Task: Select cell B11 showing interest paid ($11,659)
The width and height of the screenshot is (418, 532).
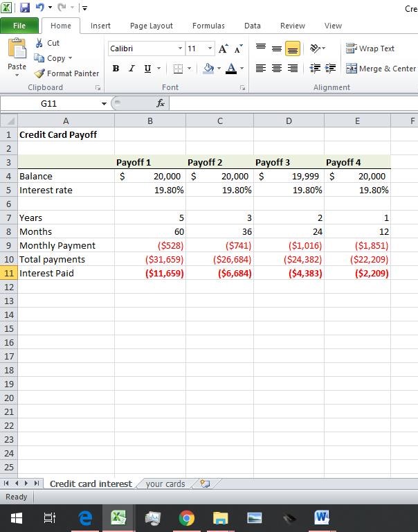Action: (150, 273)
